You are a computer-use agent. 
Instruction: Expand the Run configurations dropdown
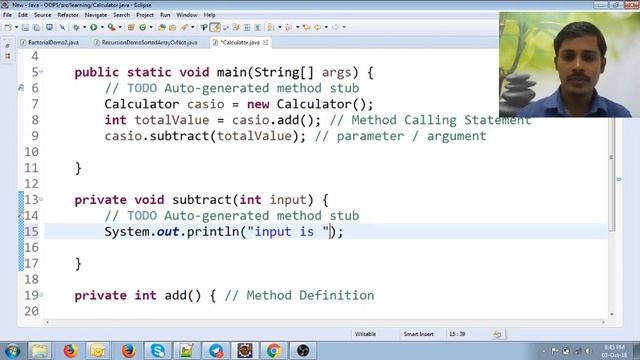pos(102,27)
